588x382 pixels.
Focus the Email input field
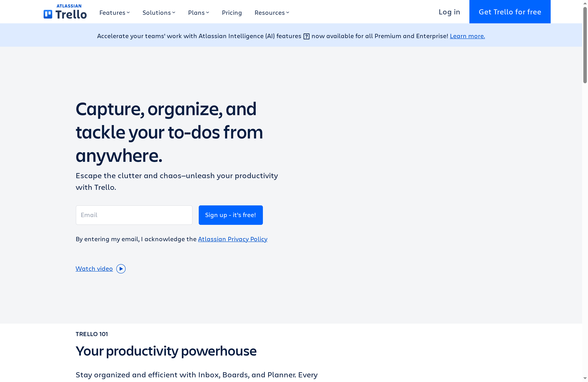click(134, 215)
